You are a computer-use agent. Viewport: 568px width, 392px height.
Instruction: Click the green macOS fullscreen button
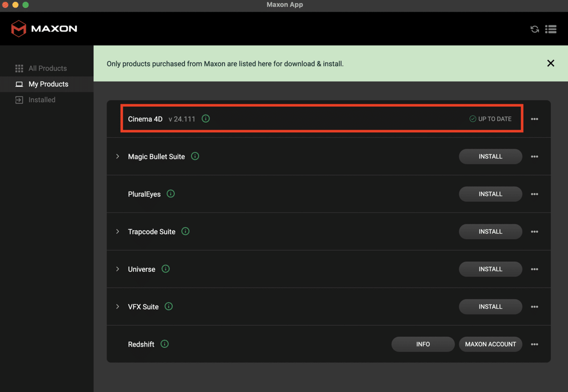coord(26,5)
